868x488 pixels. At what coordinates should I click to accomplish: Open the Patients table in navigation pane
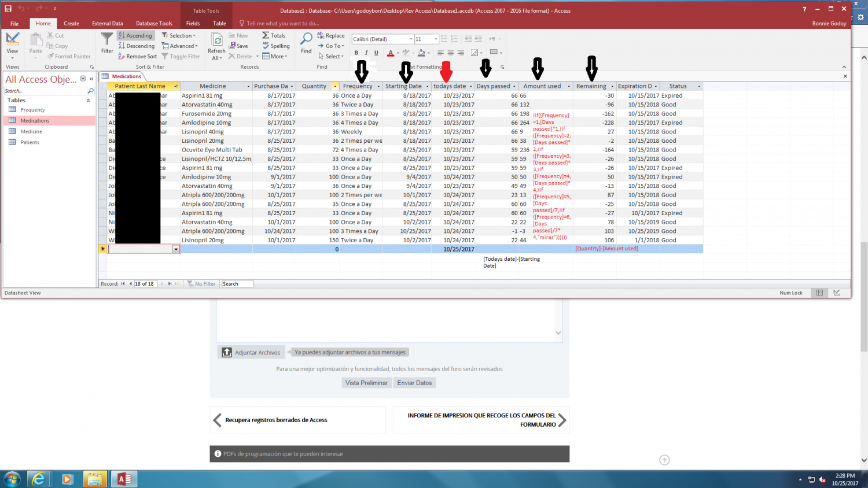[30, 142]
